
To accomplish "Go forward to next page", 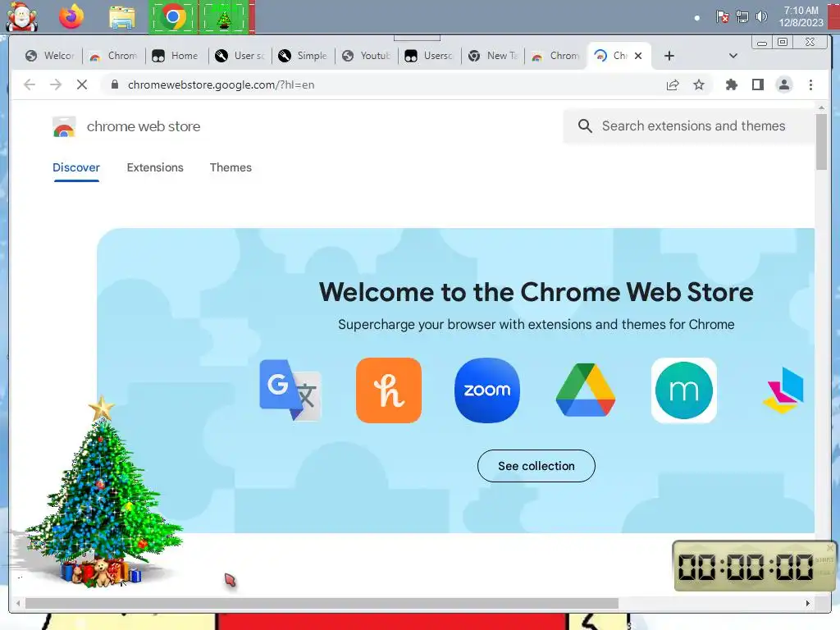I will [56, 84].
